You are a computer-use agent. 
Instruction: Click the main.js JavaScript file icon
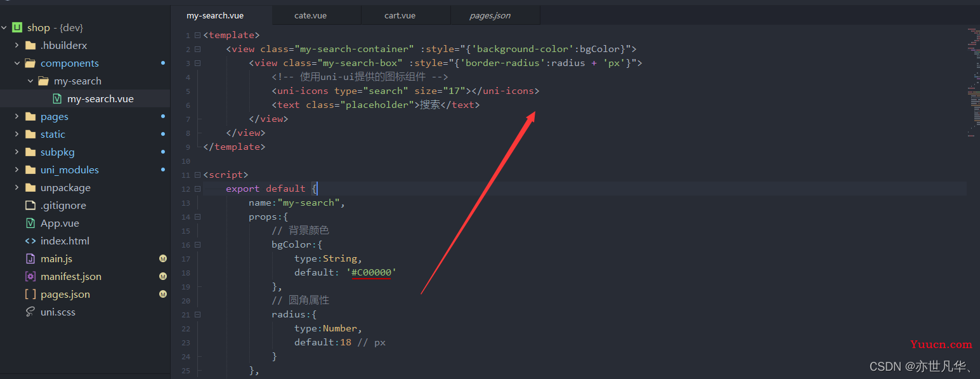(30, 258)
